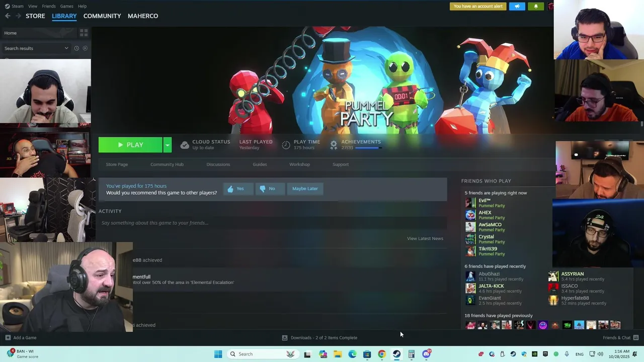Open the Steam taskbar icon
The width and height of the screenshot is (644, 362).
(396, 354)
